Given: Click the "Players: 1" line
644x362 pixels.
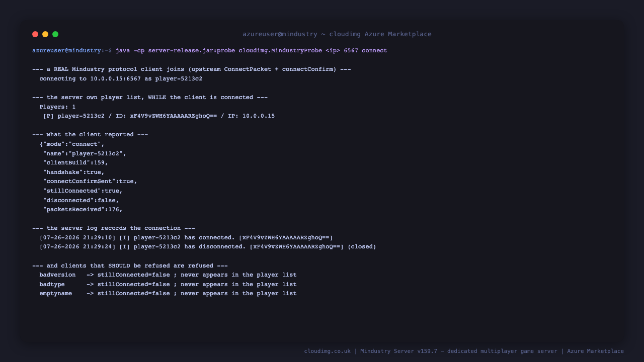Looking at the screenshot, I should click(57, 107).
